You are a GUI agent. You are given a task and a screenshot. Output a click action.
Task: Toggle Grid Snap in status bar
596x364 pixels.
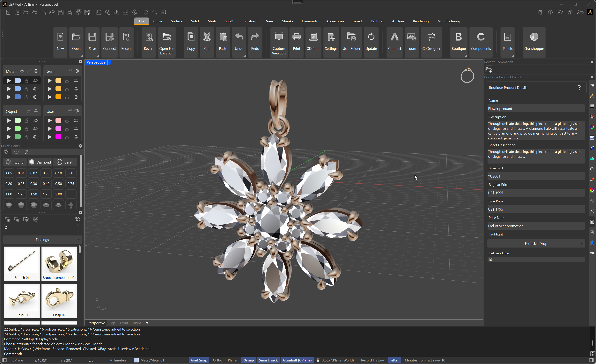click(x=199, y=360)
